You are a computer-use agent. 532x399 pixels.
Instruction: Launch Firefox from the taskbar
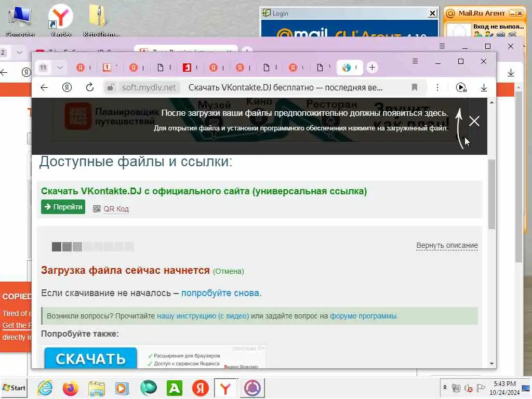pyautogui.click(x=70, y=388)
